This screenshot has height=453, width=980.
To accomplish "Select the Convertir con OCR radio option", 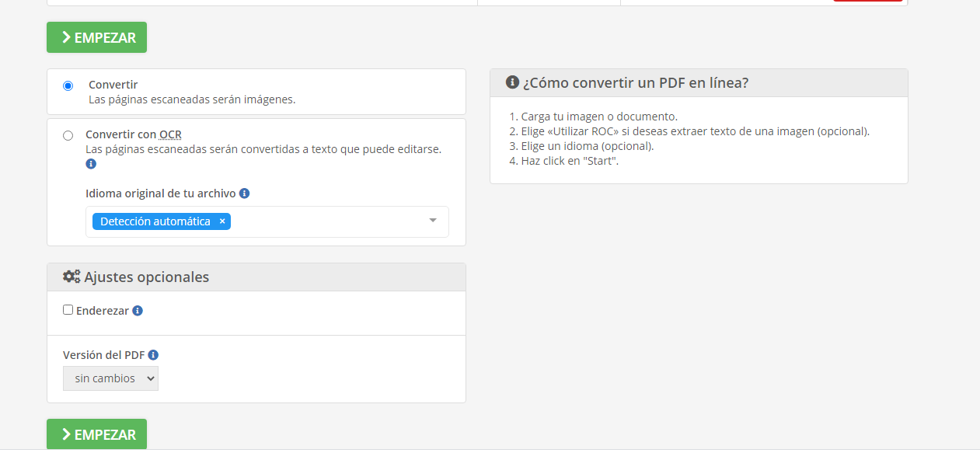I will pyautogui.click(x=68, y=135).
